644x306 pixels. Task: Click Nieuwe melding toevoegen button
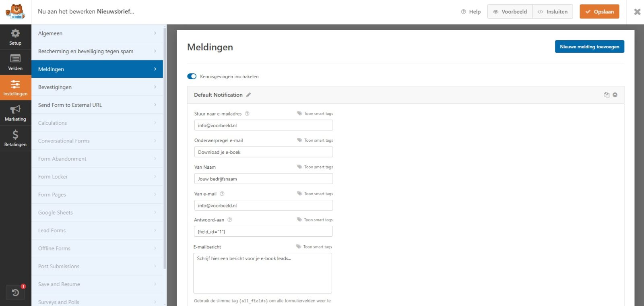589,47
